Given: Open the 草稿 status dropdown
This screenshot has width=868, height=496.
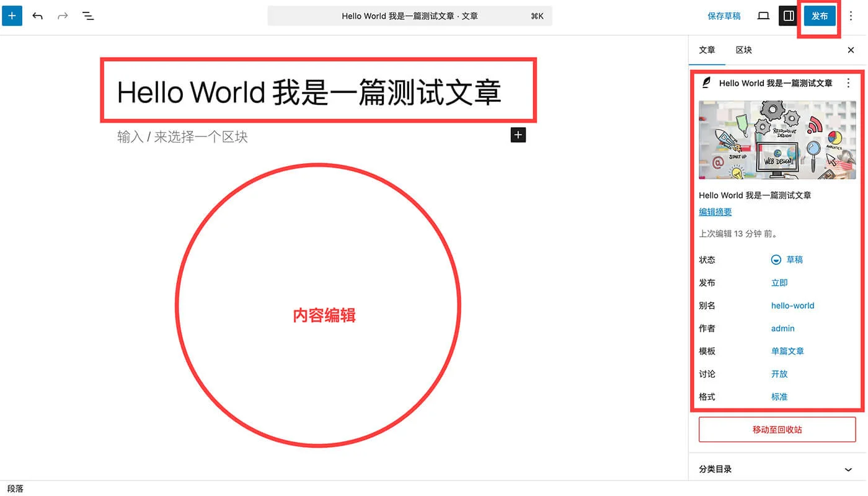Looking at the screenshot, I should 787,259.
